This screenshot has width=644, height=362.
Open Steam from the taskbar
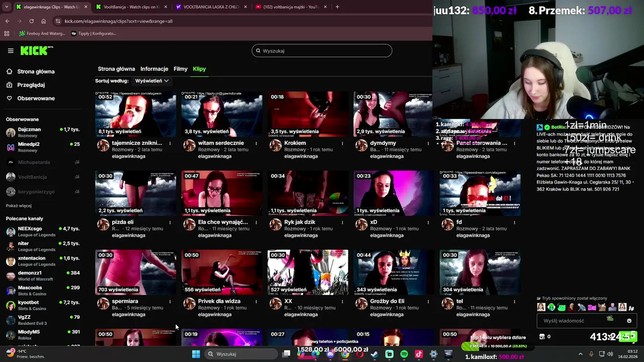[x=374, y=354]
